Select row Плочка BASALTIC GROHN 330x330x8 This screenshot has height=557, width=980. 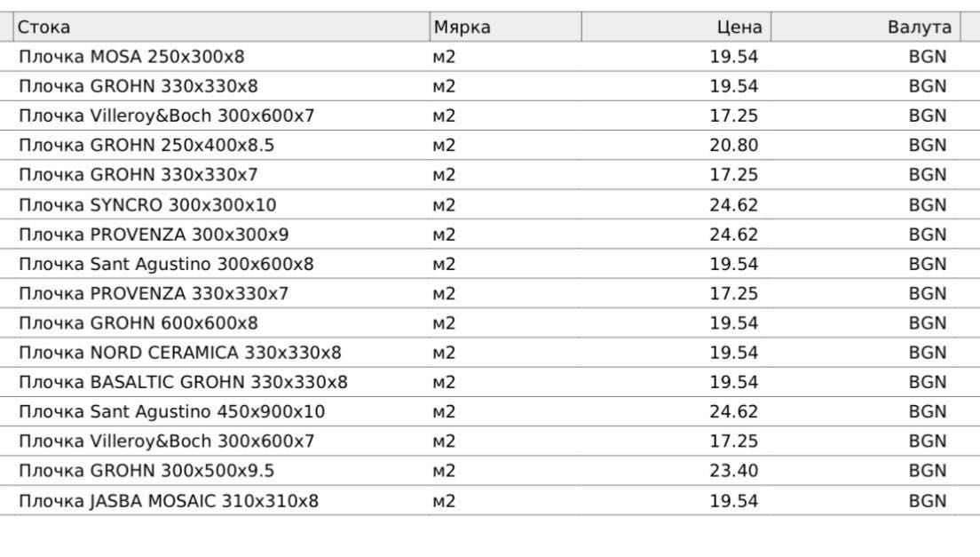[x=490, y=382]
